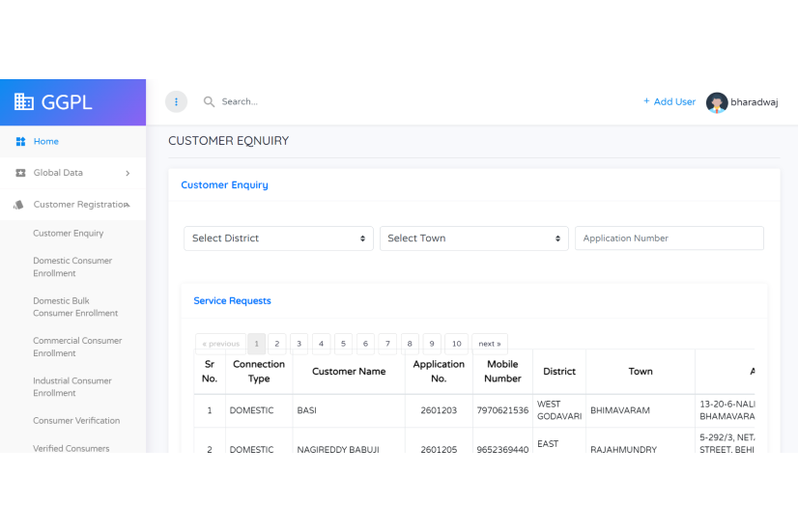The height and width of the screenshot is (532, 798).
Task: Click application number 2601203
Action: pos(439,410)
